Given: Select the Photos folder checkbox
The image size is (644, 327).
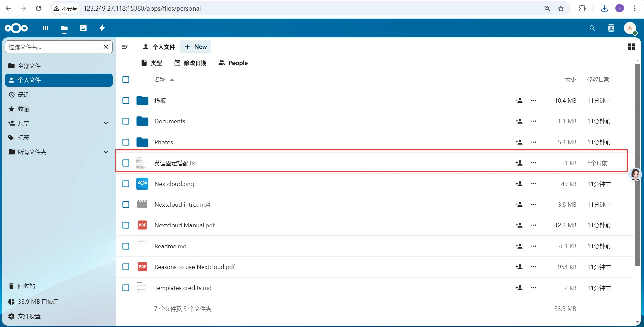Looking at the screenshot, I should [126, 142].
